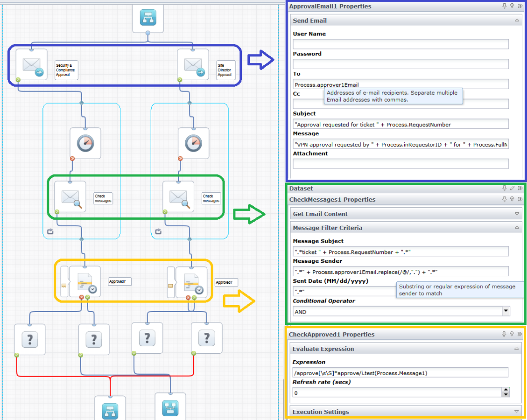Pin the CheckMessages1 Properties panel
The width and height of the screenshot is (527, 420).
tap(504, 198)
